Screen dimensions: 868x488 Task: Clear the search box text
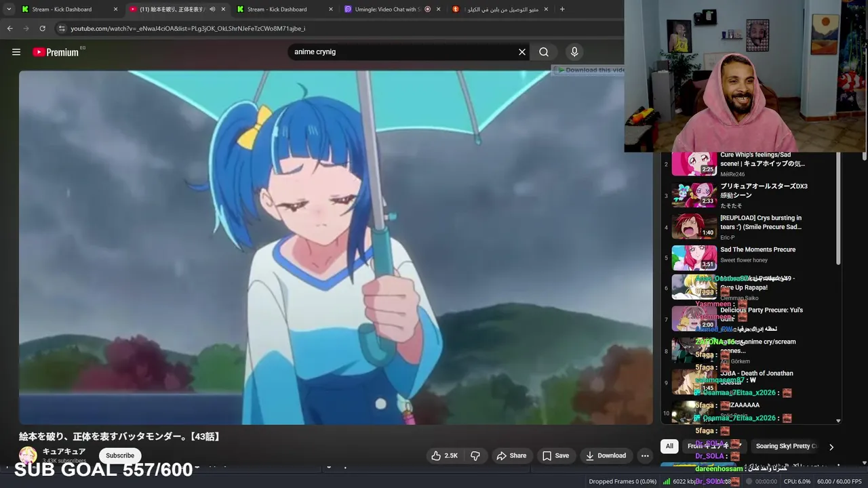(522, 52)
